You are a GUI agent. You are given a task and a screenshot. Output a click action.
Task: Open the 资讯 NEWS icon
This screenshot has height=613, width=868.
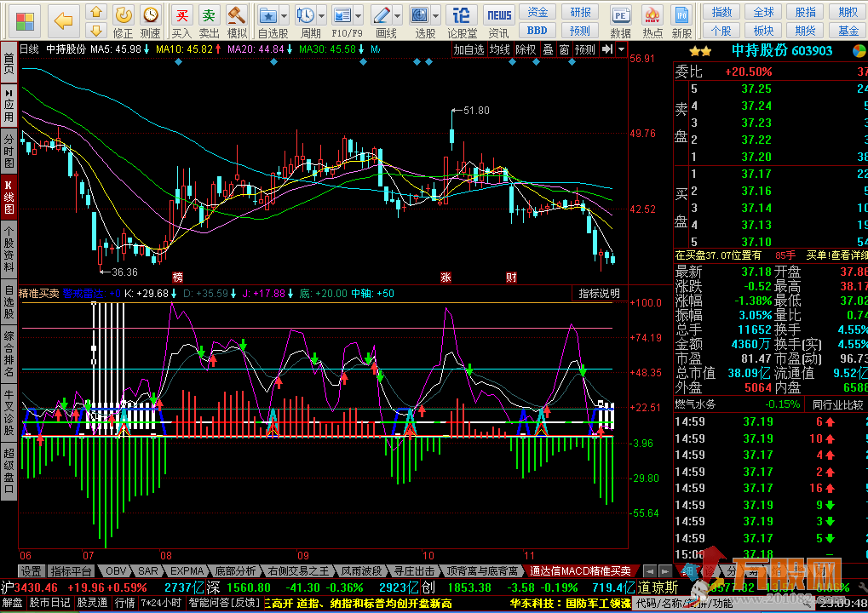click(499, 15)
